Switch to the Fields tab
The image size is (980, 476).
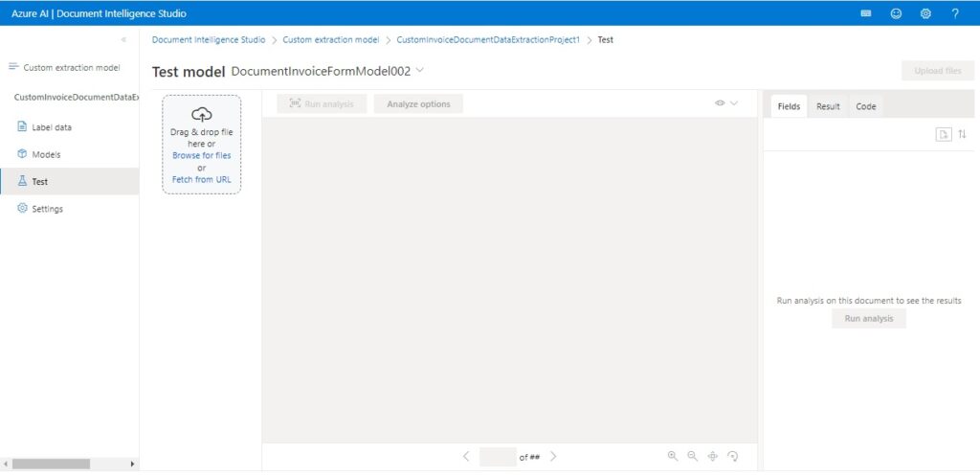[789, 106]
